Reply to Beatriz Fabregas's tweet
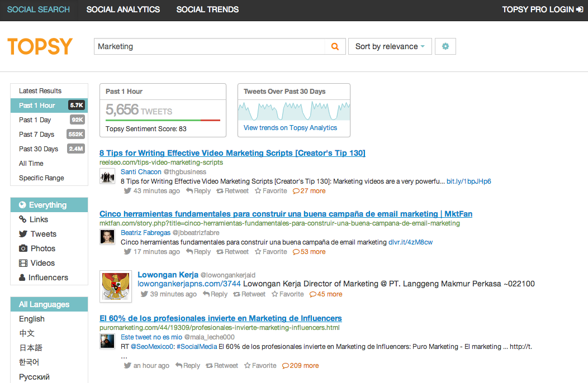The height and width of the screenshot is (383, 588). pos(198,252)
